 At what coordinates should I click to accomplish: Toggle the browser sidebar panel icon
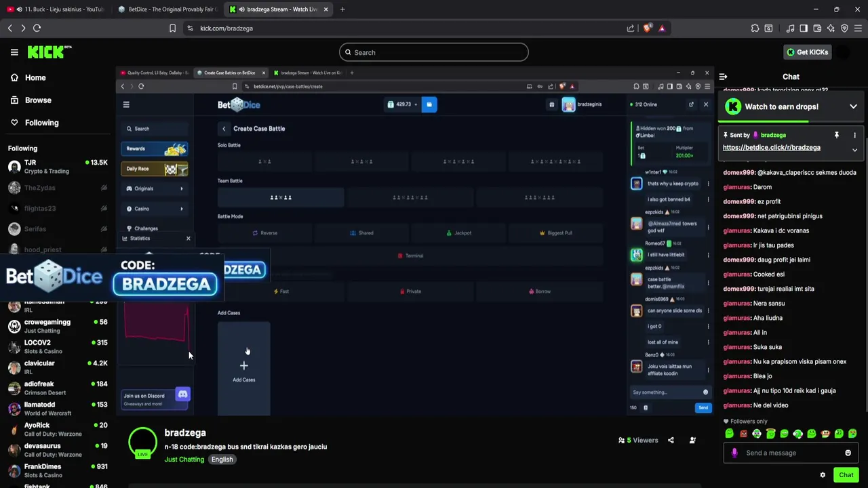(x=804, y=28)
